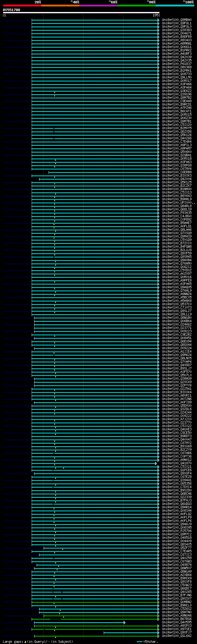The image size is (197, 644).
Task: Select hit label UniRef100_B5AHE7
Action: point(177,223)
